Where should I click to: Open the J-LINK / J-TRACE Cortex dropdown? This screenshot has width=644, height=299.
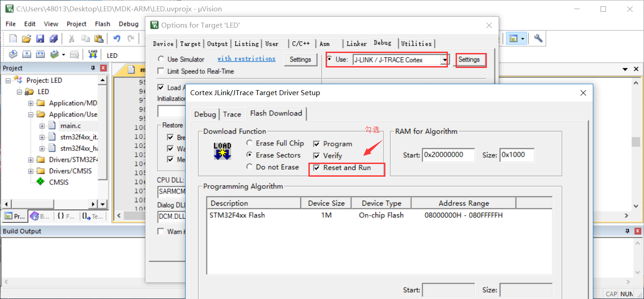click(x=445, y=60)
